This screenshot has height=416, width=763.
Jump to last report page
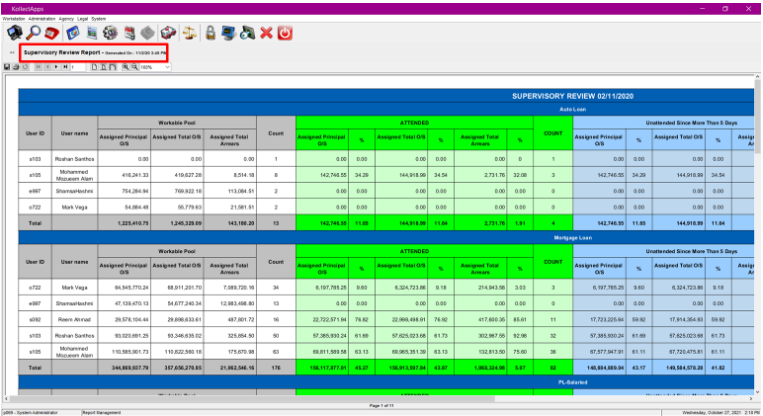pyautogui.click(x=65, y=67)
